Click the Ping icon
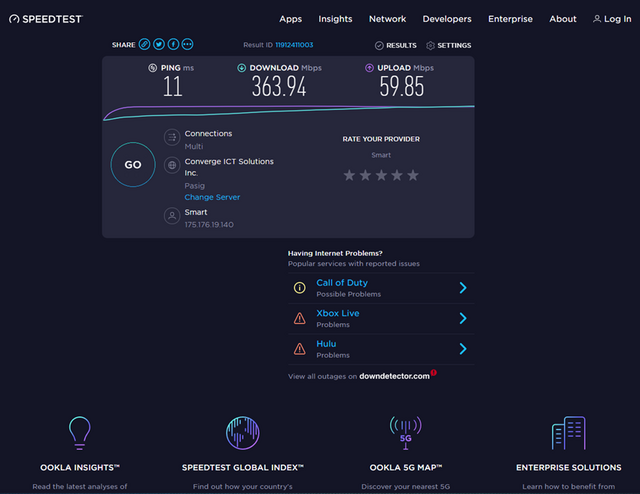The width and height of the screenshot is (640, 494). pyautogui.click(x=152, y=68)
